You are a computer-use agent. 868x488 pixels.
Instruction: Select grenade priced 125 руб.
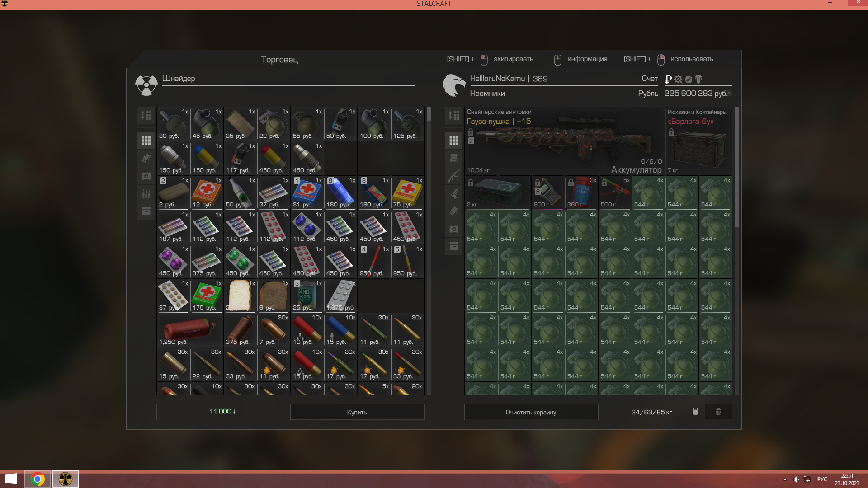coord(407,124)
